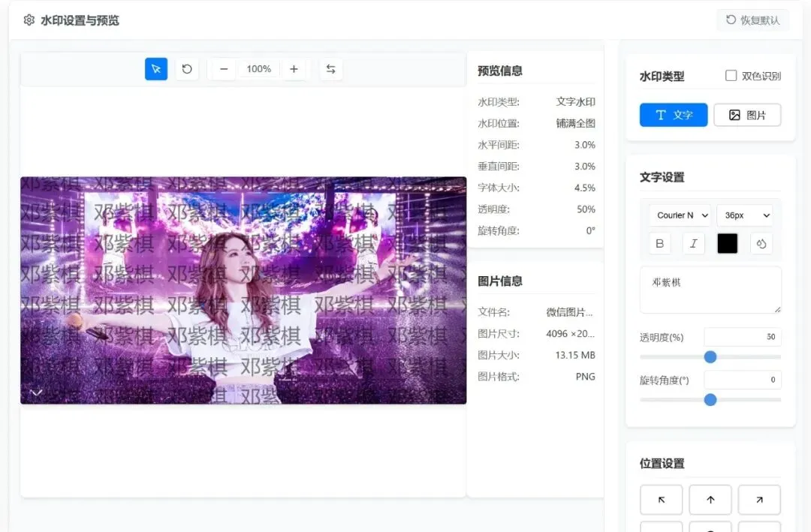Click the 透明度 slider handle
The height and width of the screenshot is (532, 811).
click(x=710, y=356)
